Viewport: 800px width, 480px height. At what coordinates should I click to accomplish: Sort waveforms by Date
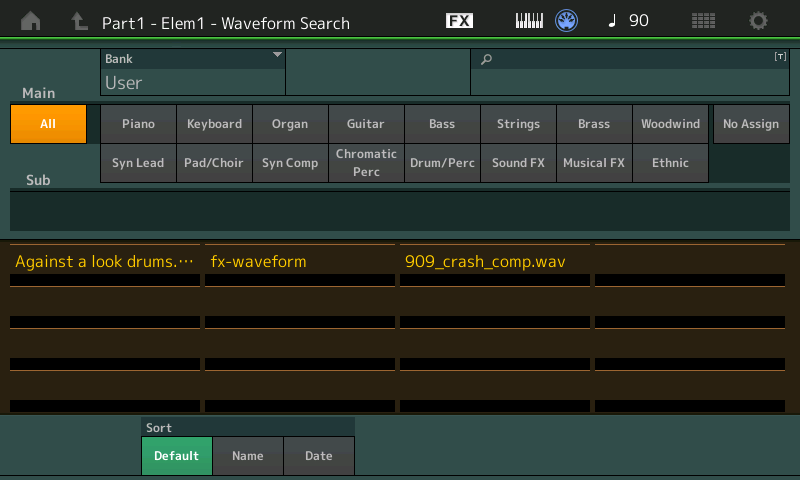(319, 456)
